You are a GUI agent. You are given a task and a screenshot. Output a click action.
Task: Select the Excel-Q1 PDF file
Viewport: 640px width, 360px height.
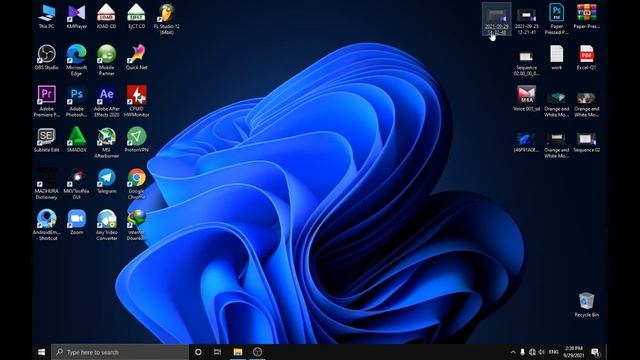(587, 58)
